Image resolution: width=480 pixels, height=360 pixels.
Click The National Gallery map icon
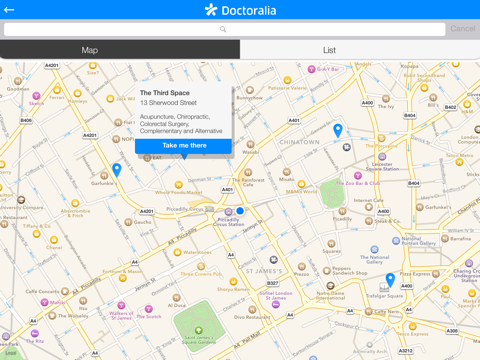[x=374, y=249]
